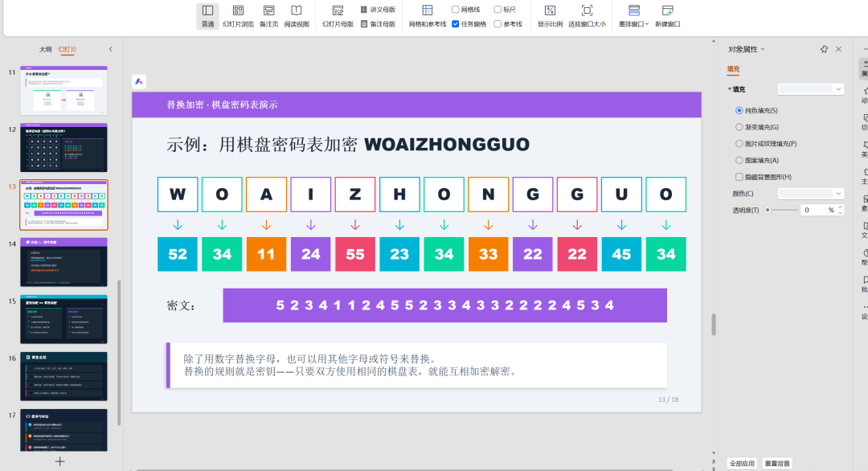Image resolution: width=868 pixels, height=471 pixels.
Task: Select slide 15 thumbnail
Action: click(63, 319)
